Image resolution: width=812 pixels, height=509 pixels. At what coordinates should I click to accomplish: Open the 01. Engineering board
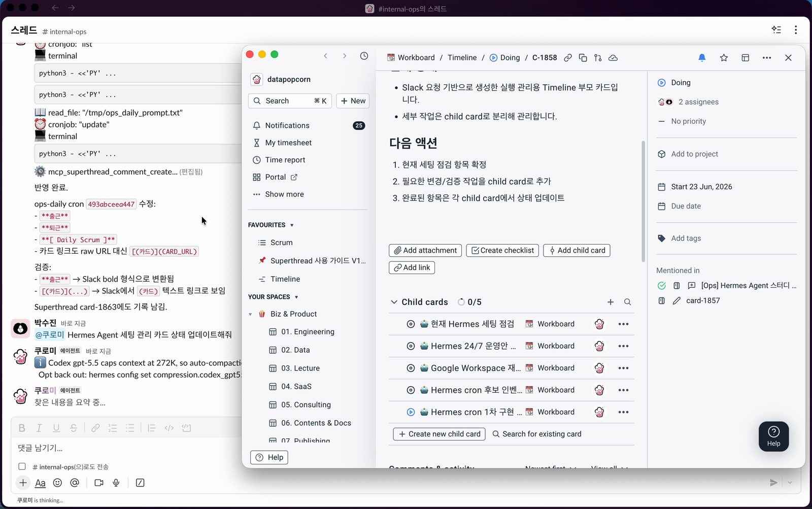pos(308,332)
